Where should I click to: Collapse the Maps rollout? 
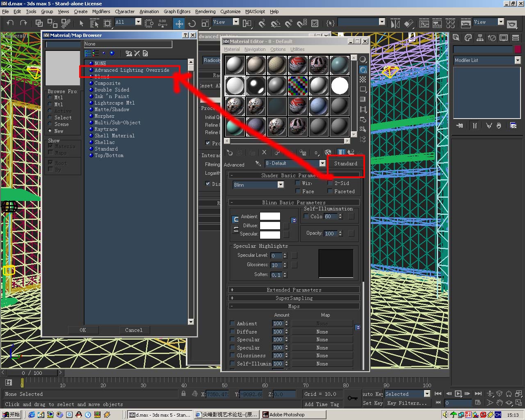click(294, 306)
